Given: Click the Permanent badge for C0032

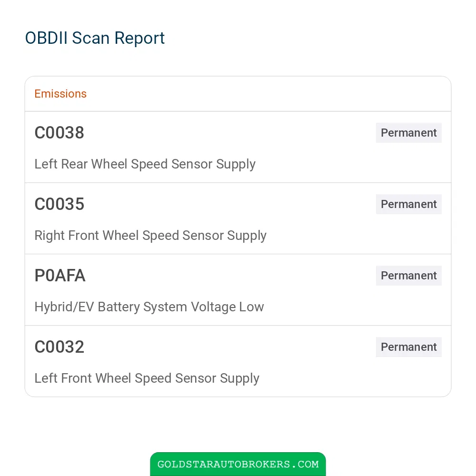Looking at the screenshot, I should click(408, 347).
